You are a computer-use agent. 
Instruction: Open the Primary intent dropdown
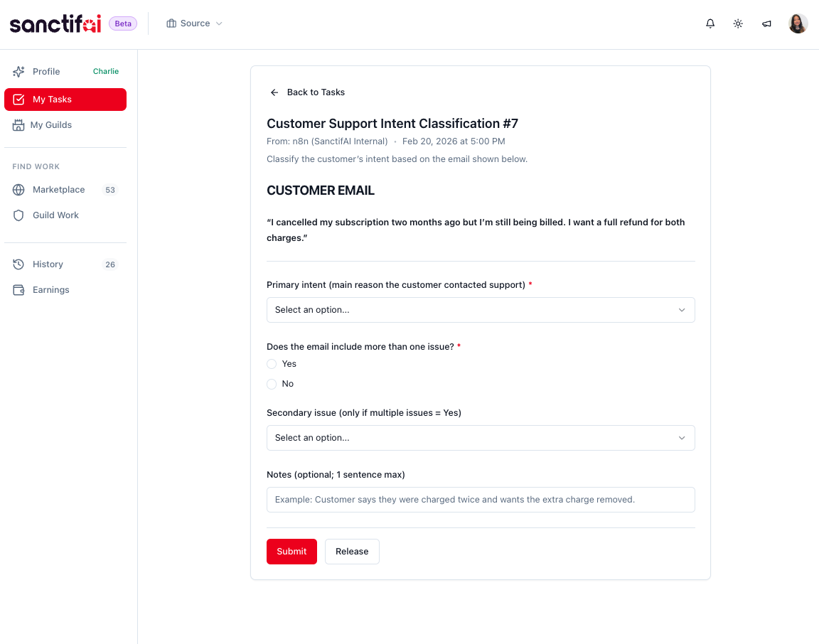tap(481, 310)
